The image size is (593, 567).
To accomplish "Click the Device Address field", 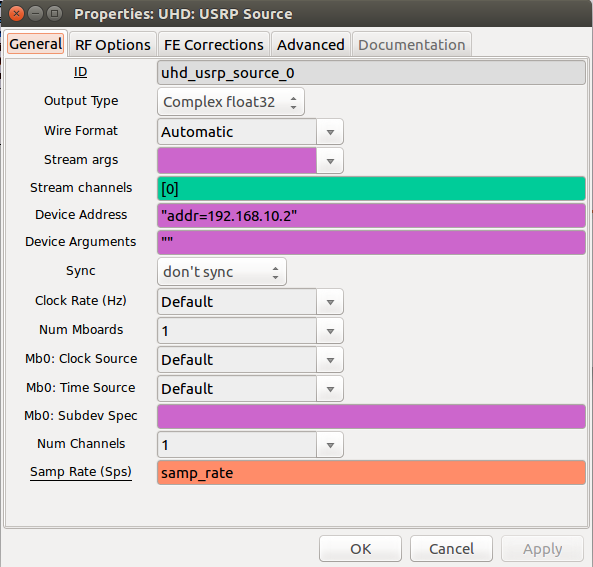I will point(371,216).
